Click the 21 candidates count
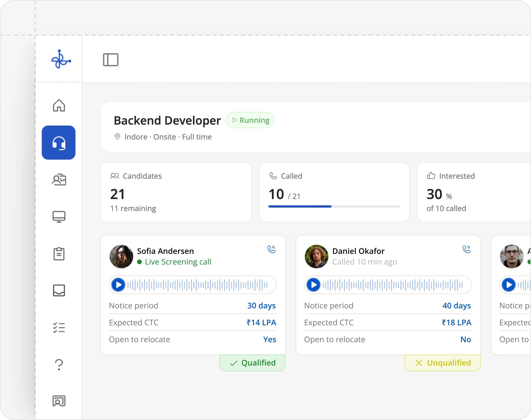Screen dimensions: 531x420 tap(117, 194)
